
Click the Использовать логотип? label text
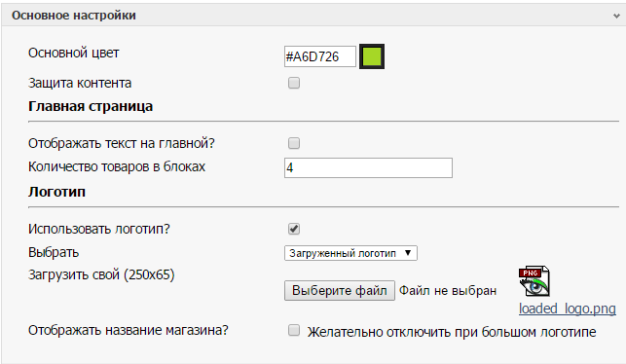99,229
